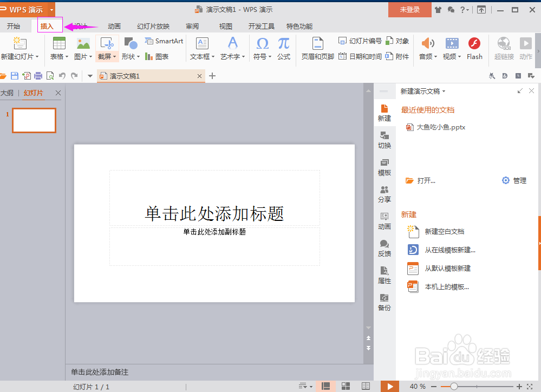Open 页眉和页脚 header and footer
541x392 pixels.
[x=317, y=49]
